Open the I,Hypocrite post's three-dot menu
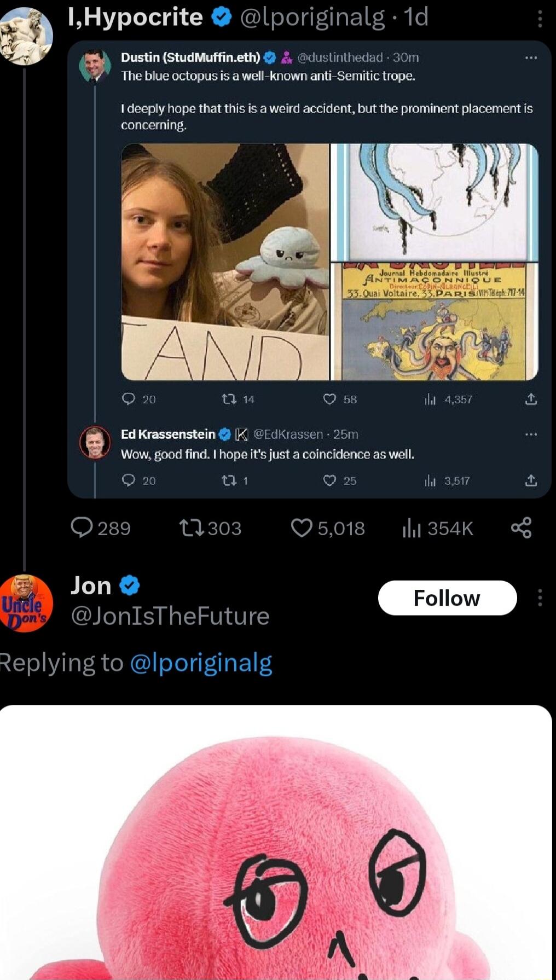 (x=540, y=19)
